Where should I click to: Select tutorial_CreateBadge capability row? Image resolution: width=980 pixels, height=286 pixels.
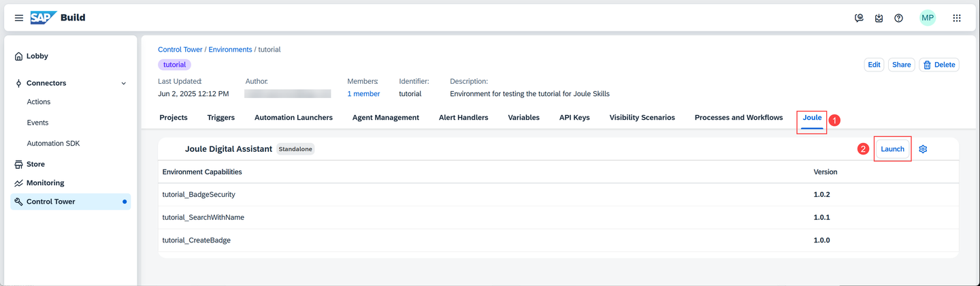click(x=558, y=240)
